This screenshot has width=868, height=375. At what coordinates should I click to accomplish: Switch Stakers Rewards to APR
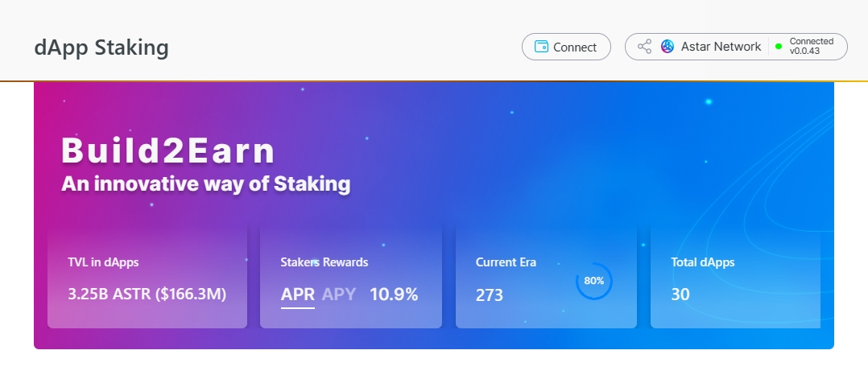[x=298, y=295]
